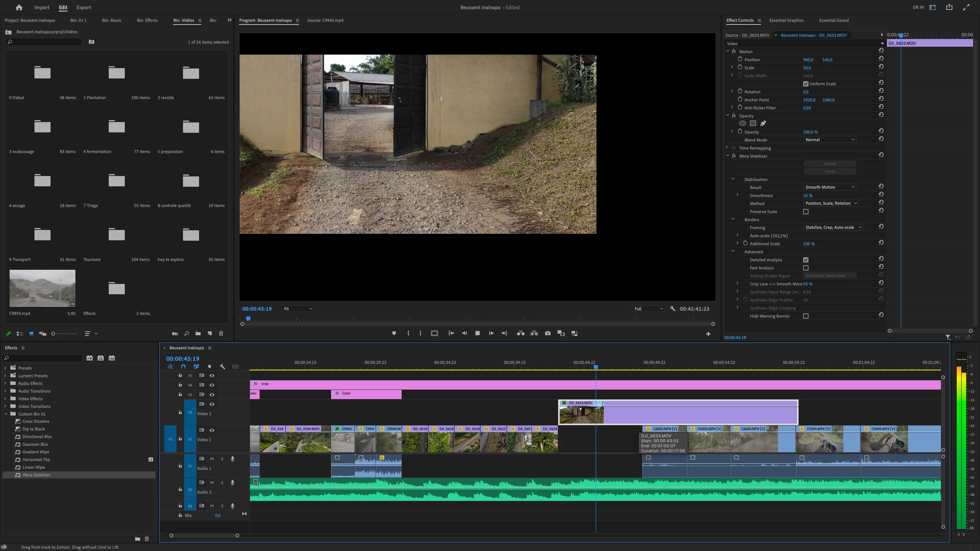The width and height of the screenshot is (980, 551).
Task: Open timeline wrench settings icon
Action: 222,367
